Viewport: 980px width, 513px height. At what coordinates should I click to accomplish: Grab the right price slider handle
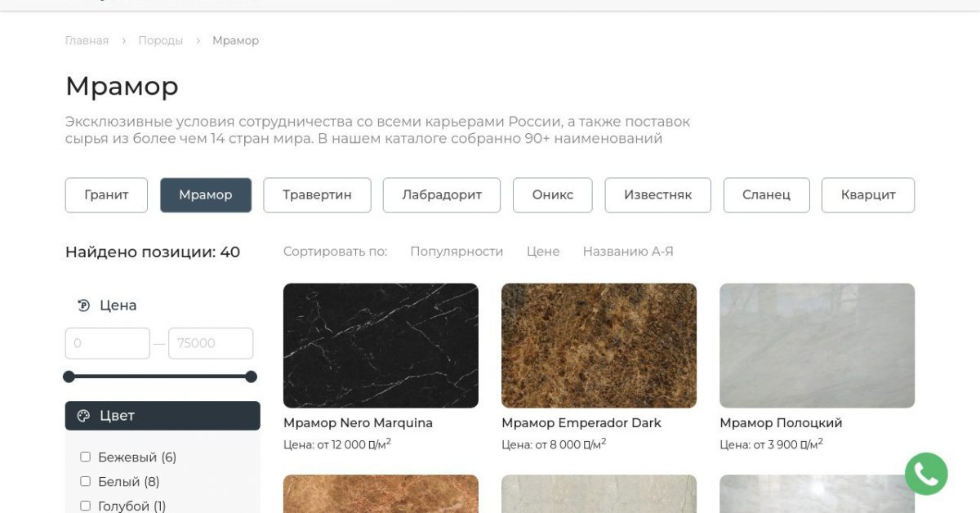(252, 377)
